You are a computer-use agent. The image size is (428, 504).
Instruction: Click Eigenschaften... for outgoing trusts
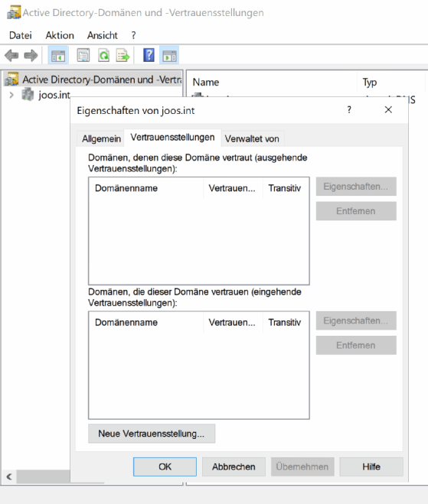(x=356, y=187)
